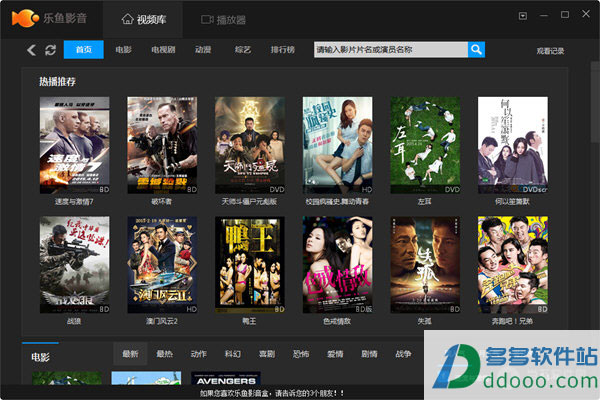Switch to the 播放器 tab
Viewport: 600px width, 400px height.
coord(223,20)
